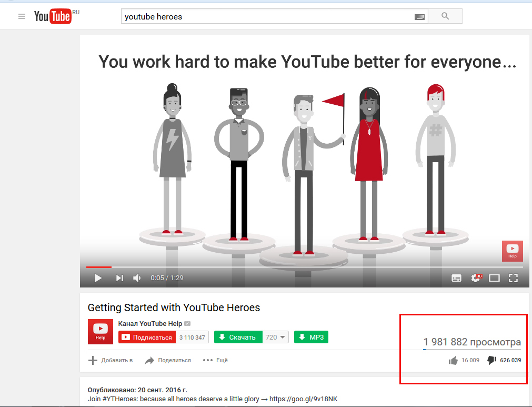Click the 0:05 / 1:29 time display
Viewport: 532px width, 407px height.
point(167,278)
